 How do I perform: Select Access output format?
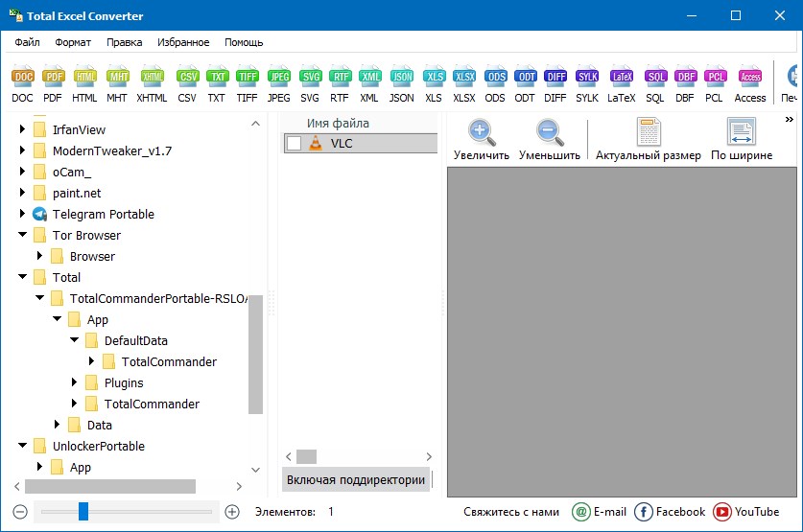(x=750, y=84)
